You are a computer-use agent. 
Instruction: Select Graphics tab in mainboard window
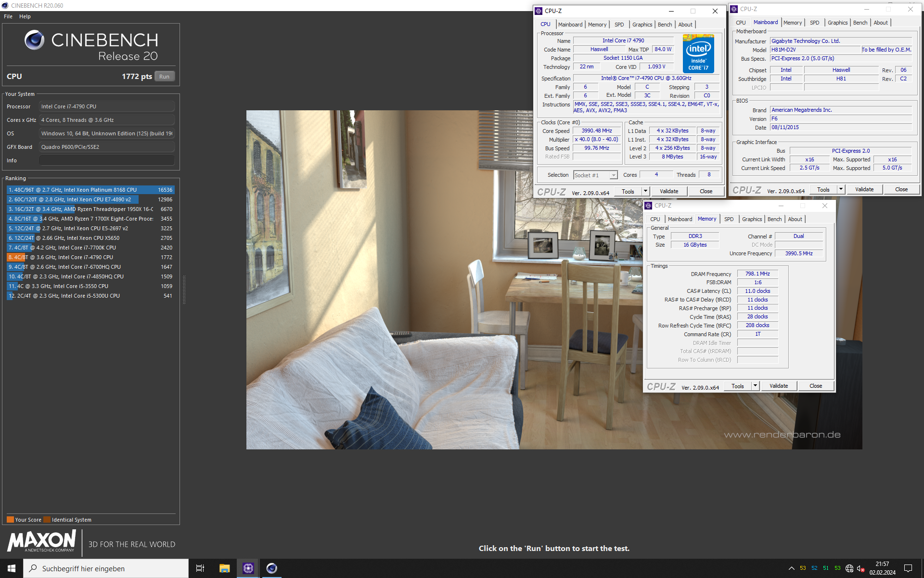point(838,23)
